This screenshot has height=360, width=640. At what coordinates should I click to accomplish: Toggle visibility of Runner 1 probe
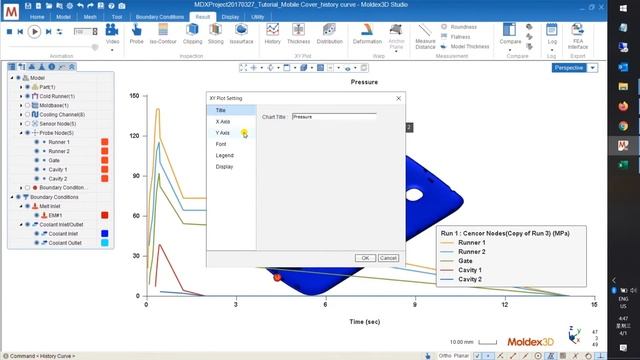coord(37,142)
